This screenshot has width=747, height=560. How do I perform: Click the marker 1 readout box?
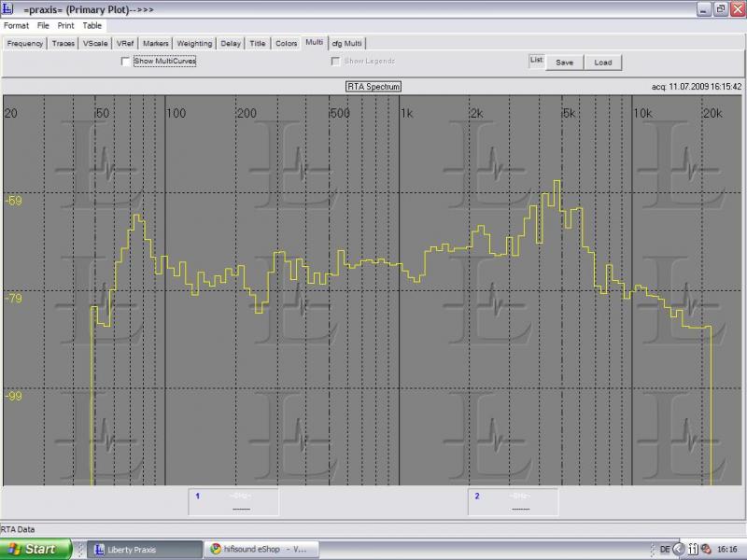233,502
